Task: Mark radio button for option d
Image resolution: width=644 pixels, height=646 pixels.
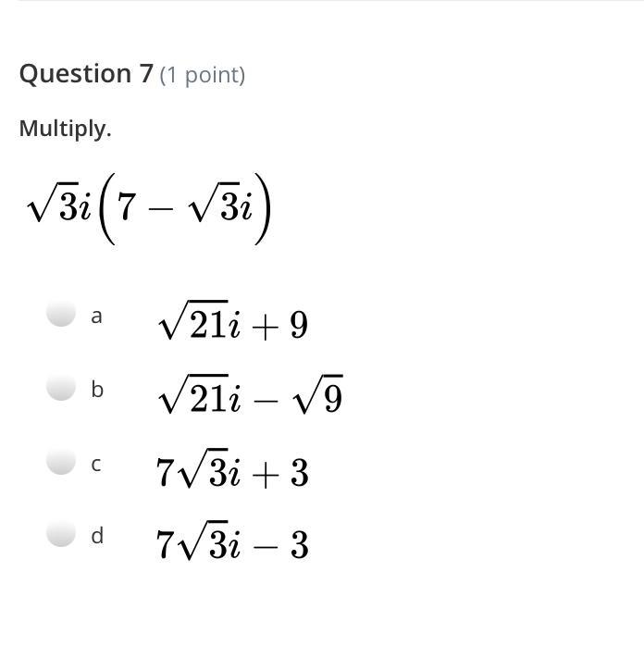Action: [61, 532]
